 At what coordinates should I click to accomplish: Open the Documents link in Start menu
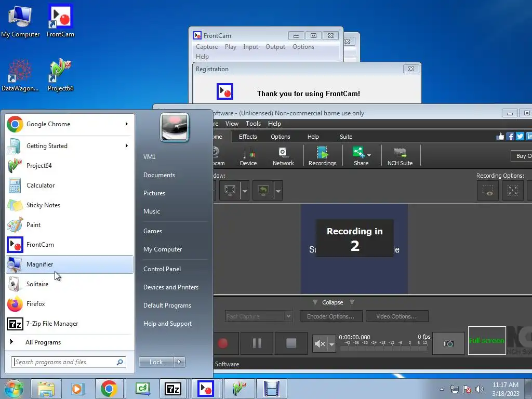click(x=159, y=175)
